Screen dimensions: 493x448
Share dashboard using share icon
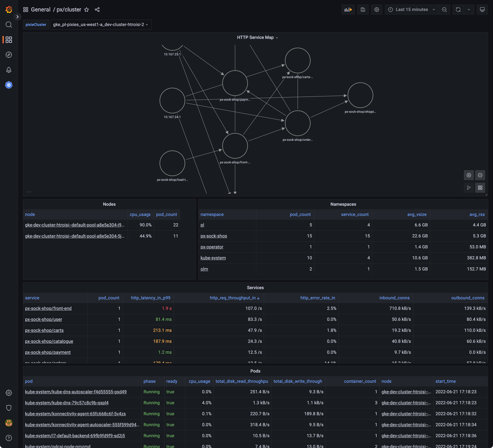click(x=97, y=10)
